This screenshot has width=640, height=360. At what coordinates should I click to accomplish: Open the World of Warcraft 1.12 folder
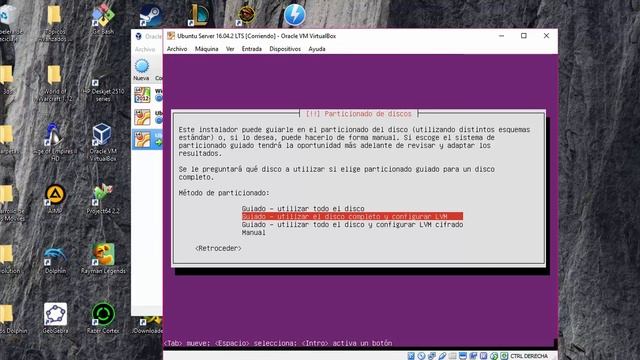coord(55,83)
